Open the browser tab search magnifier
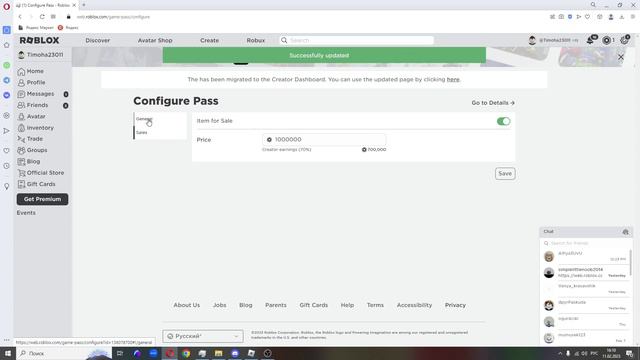The height and width of the screenshot is (360, 640). 593,5
